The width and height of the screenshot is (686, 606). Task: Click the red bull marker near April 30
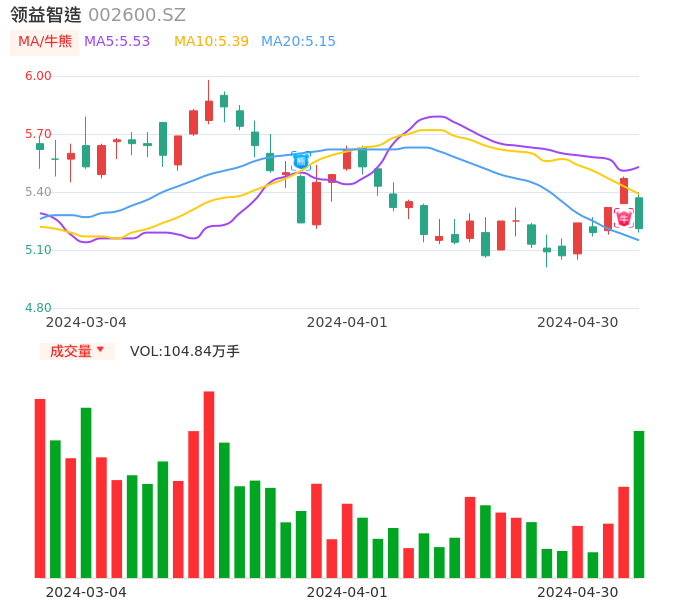[x=624, y=218]
